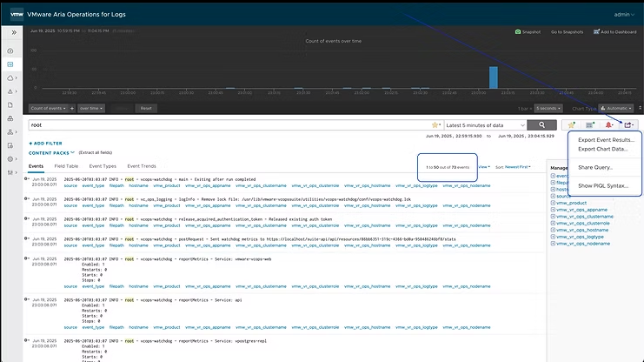This screenshot has height=362, width=644.
Task: Click the add-to-dashboard toolbar icon beside the star
Action: tap(590, 125)
